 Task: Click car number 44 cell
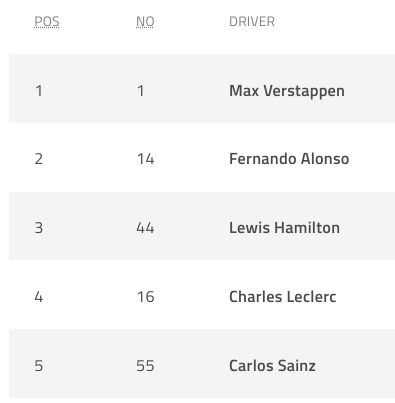(145, 228)
